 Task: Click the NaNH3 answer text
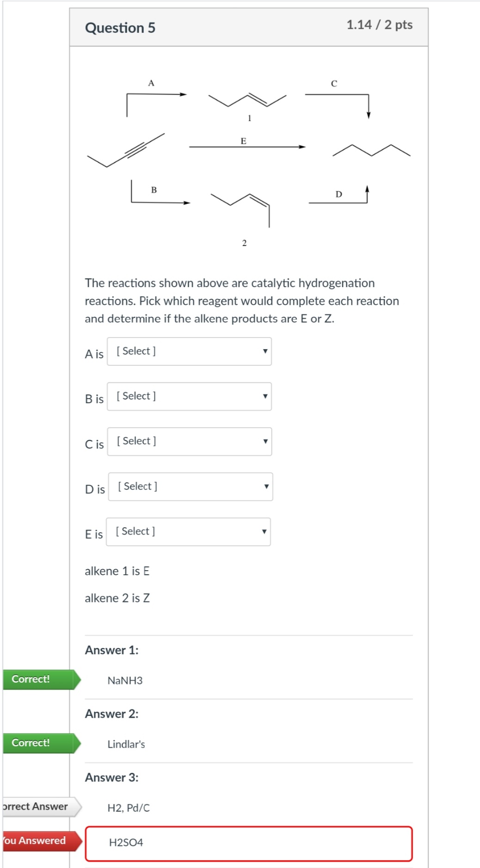[125, 681]
